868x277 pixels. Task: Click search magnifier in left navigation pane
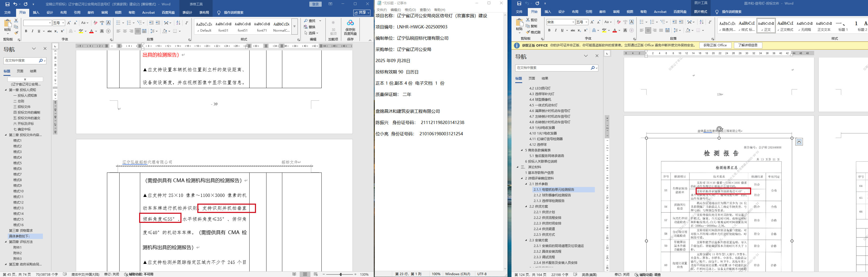pyautogui.click(x=41, y=61)
